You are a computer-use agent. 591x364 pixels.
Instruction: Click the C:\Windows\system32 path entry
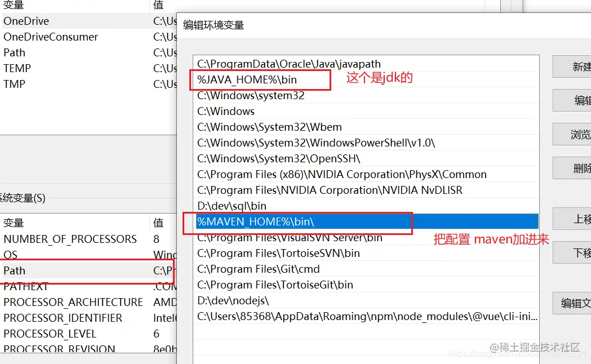pyautogui.click(x=366, y=95)
